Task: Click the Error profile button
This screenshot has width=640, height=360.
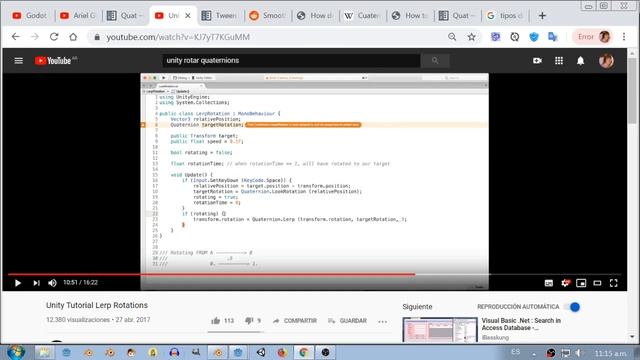Action: pyautogui.click(x=593, y=37)
